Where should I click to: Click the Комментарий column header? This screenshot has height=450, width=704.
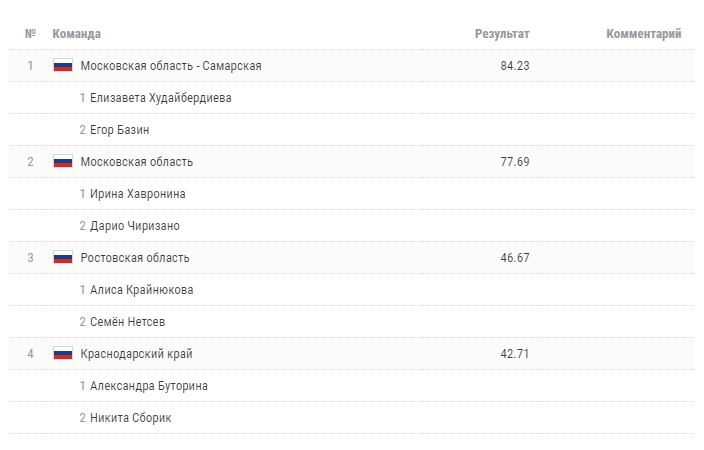pos(644,34)
